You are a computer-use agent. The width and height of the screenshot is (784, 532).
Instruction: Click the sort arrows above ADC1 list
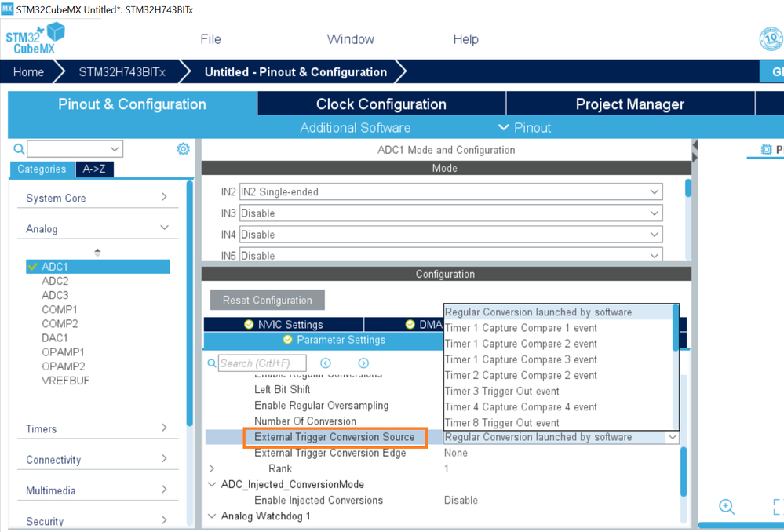(x=97, y=252)
